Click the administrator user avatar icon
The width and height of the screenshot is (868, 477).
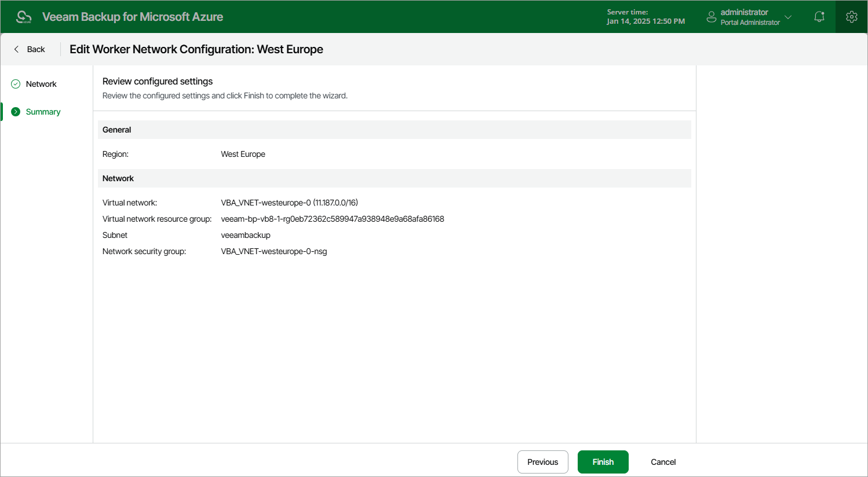pyautogui.click(x=712, y=17)
